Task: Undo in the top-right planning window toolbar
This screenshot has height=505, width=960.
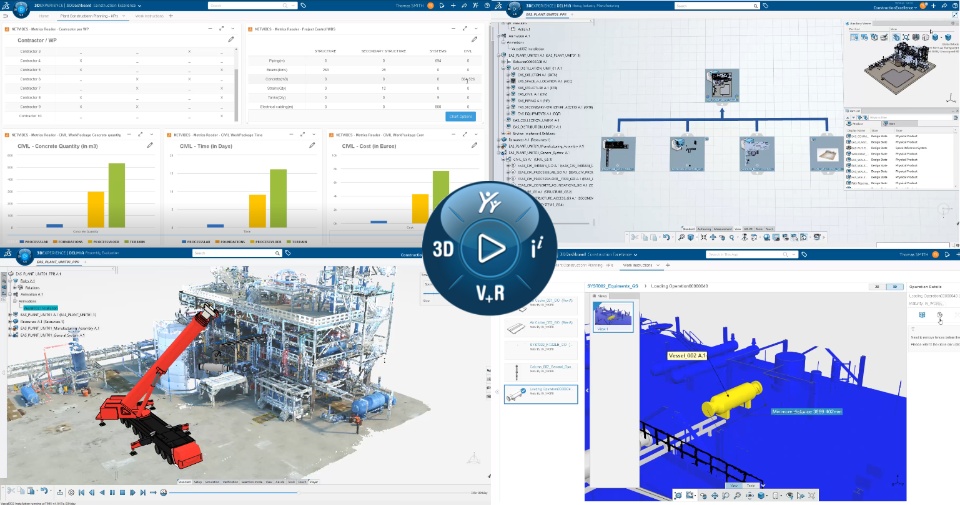Action: coord(666,238)
